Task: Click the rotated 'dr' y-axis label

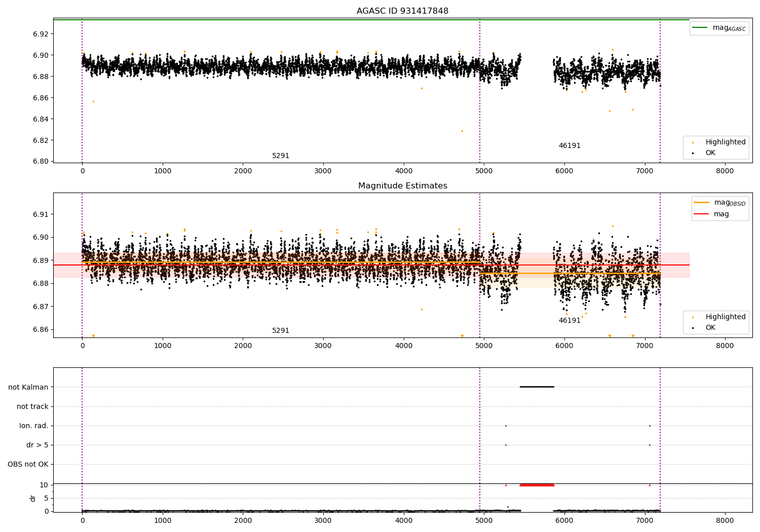Action: [x=33, y=498]
